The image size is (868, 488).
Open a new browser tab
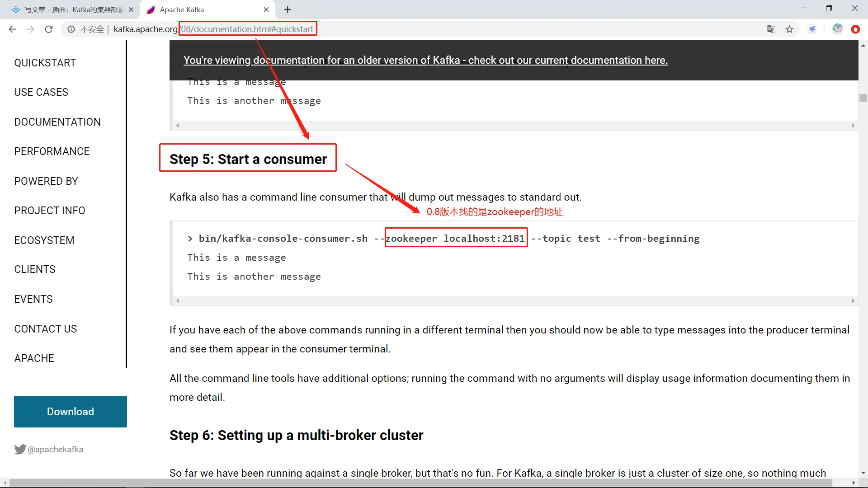click(288, 9)
